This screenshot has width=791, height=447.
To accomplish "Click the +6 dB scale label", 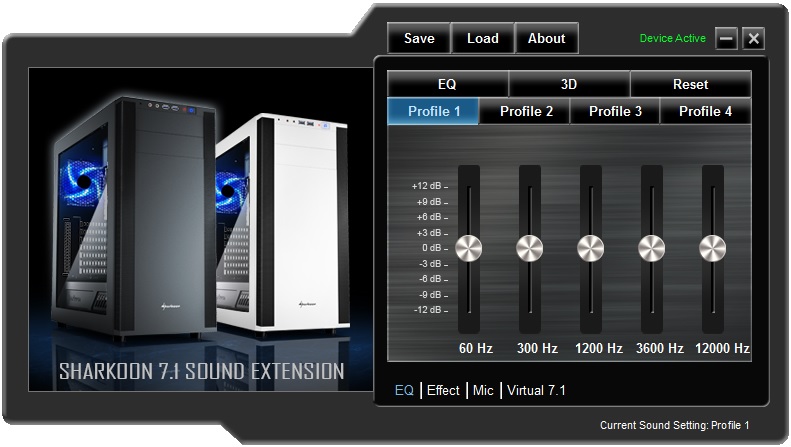I will (x=429, y=217).
